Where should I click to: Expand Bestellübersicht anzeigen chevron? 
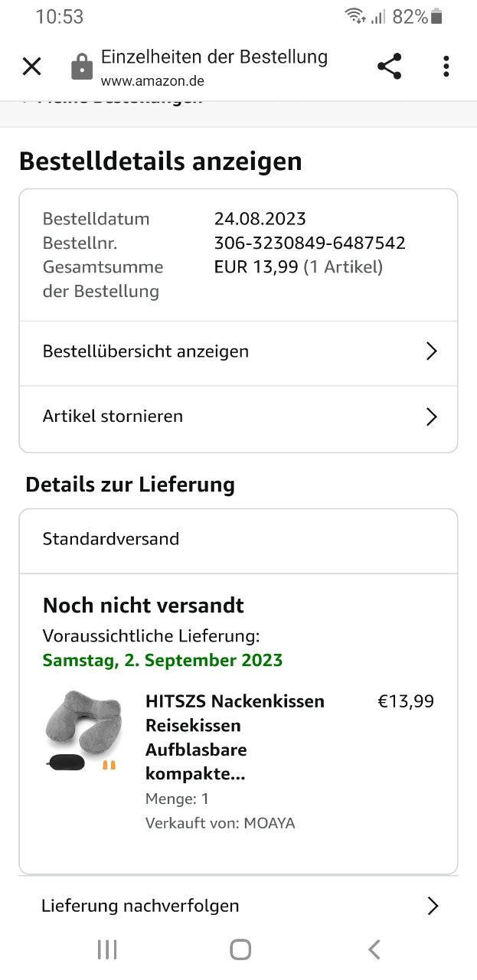(432, 351)
